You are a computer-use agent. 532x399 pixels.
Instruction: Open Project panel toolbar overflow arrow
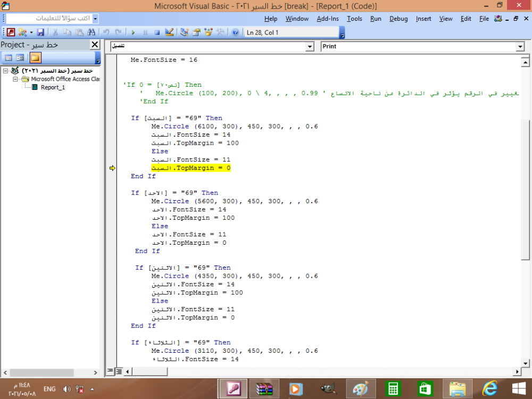point(98,58)
